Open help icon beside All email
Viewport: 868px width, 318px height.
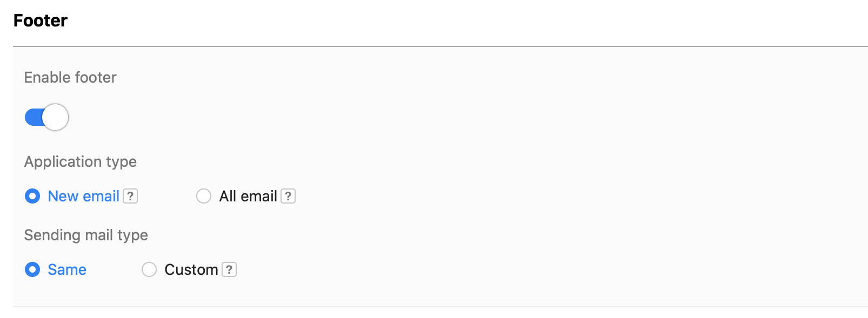pyautogui.click(x=289, y=196)
